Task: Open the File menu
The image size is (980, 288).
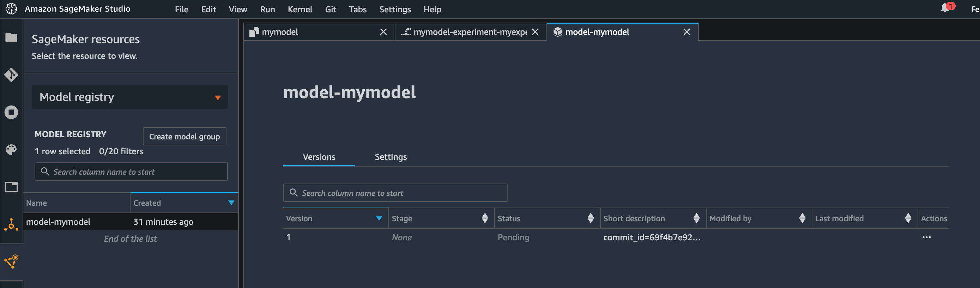Action: point(181,9)
